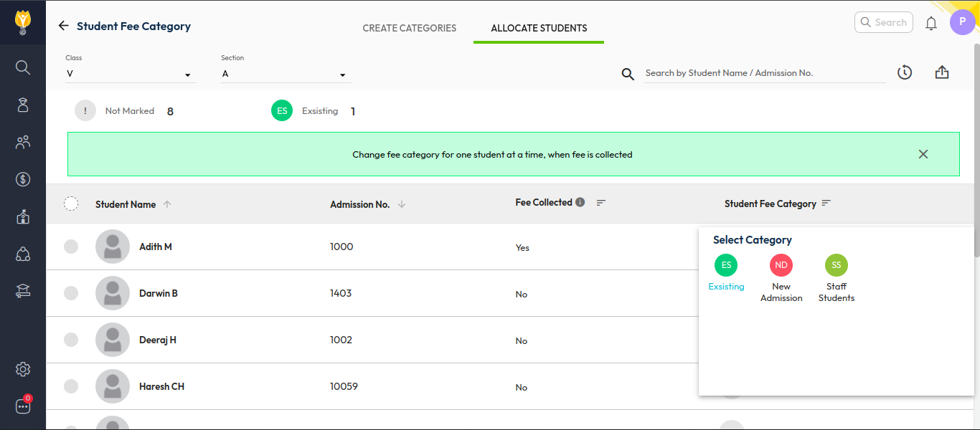Click the back arrow beside Student Fee Category
This screenshot has width=980, height=430.
[x=63, y=26]
